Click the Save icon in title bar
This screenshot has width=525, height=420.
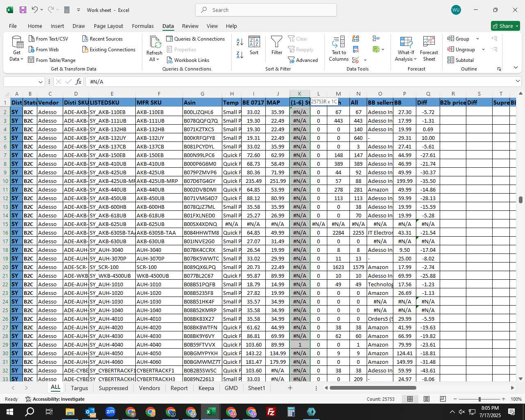[23, 10]
